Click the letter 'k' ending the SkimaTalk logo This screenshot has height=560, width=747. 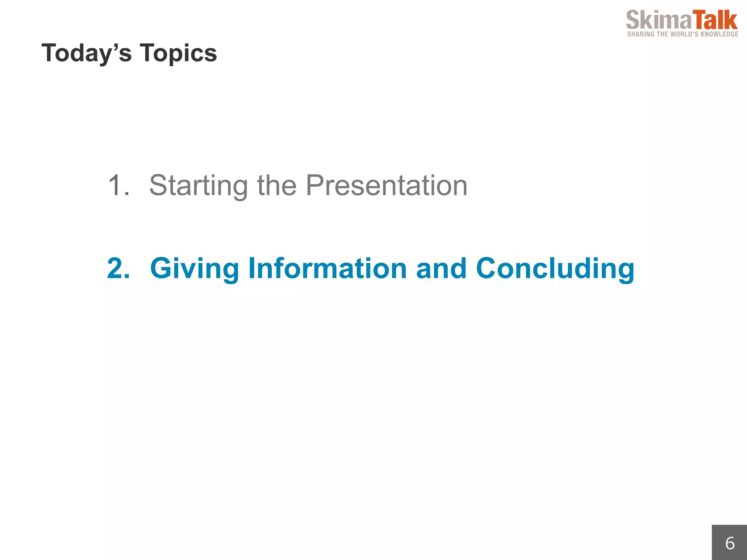tap(731, 20)
